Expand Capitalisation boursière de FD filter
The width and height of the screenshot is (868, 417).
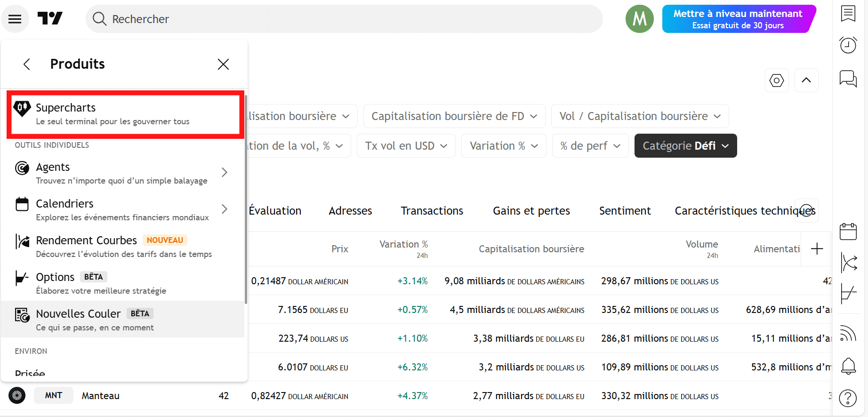pyautogui.click(x=454, y=116)
